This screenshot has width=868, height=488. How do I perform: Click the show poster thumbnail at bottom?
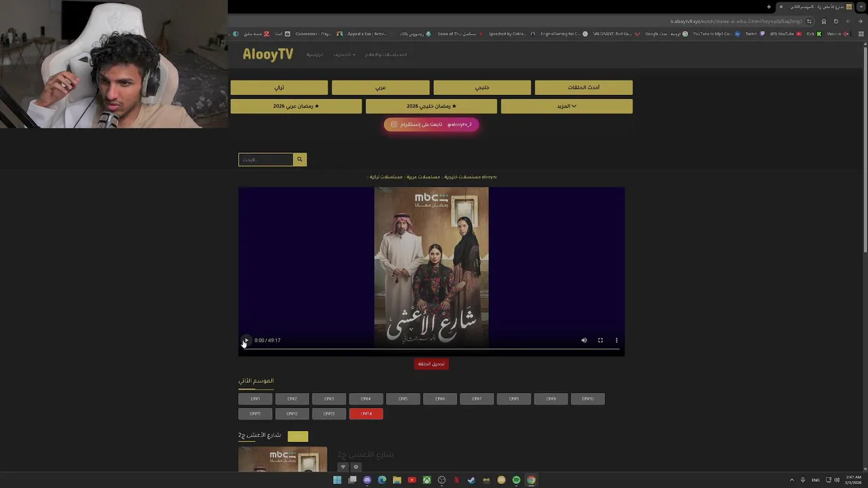click(283, 459)
